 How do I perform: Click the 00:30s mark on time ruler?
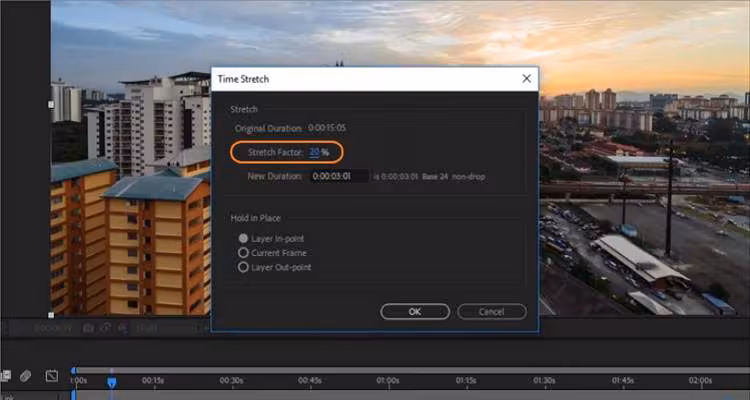(x=232, y=380)
